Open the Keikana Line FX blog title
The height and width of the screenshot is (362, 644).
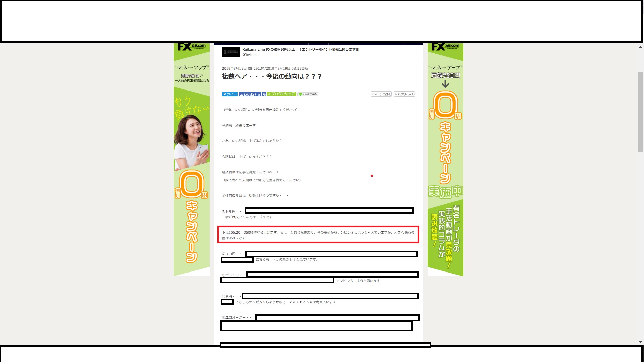301,49
